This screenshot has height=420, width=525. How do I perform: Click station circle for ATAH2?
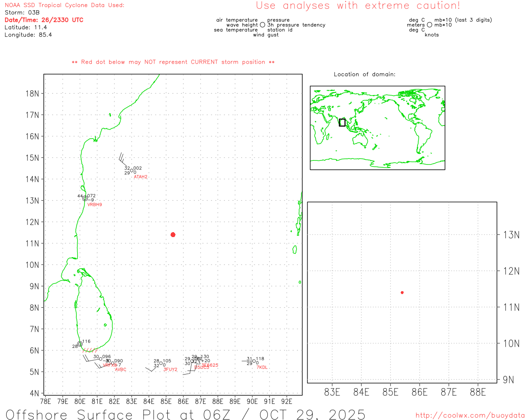tap(131, 171)
